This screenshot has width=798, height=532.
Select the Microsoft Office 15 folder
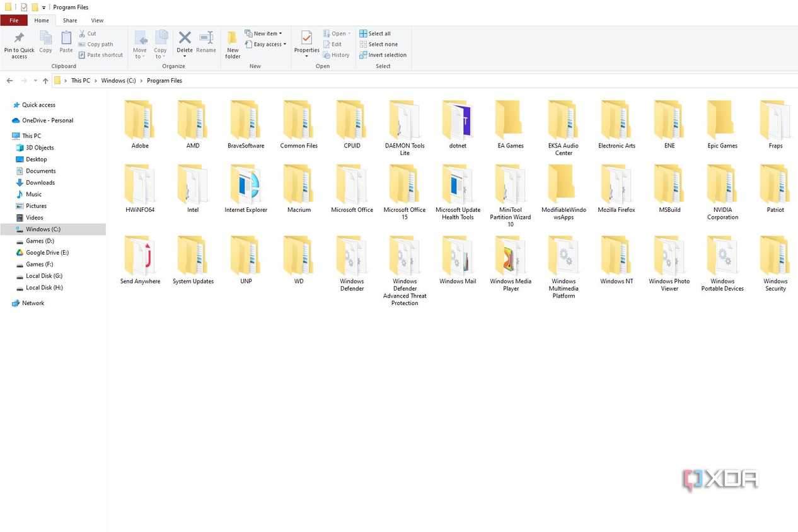405,192
